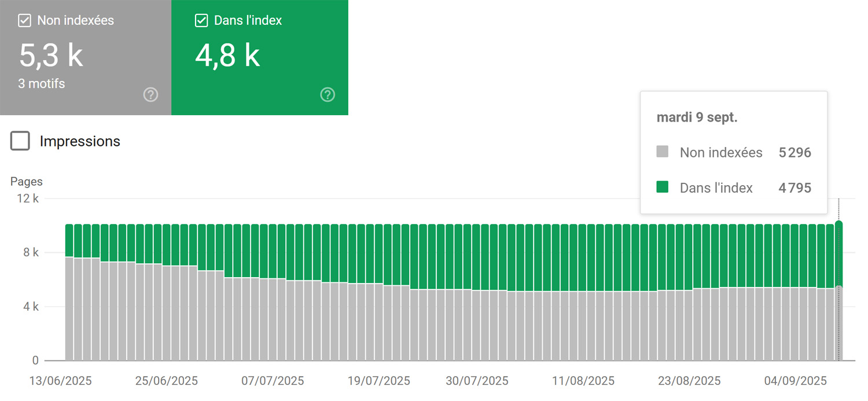868x401 pixels.
Task: Click the 11/08/2025 axis date
Action: tap(583, 381)
